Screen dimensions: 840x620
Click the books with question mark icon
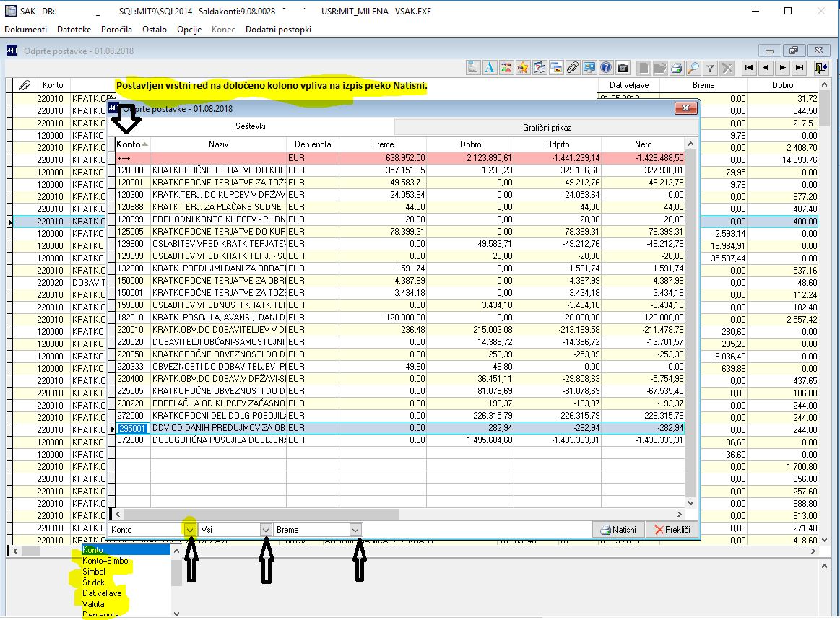539,67
